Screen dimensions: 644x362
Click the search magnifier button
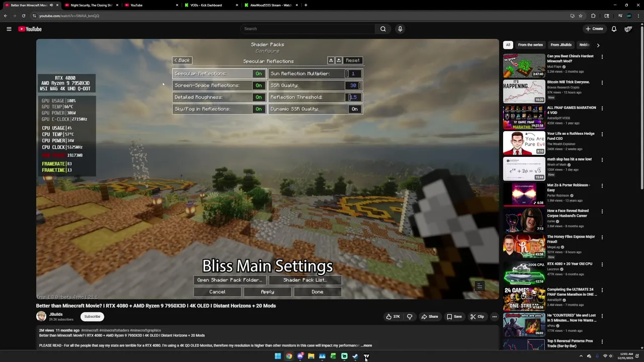pos(383,29)
